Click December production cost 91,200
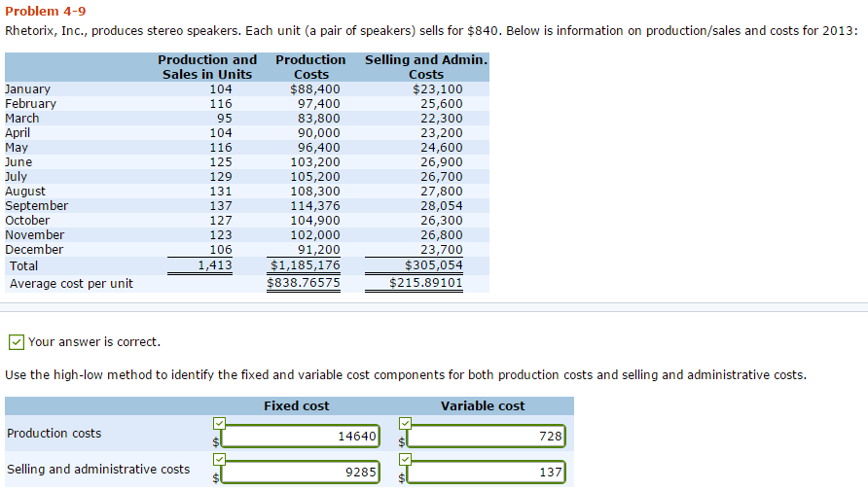 coord(319,249)
